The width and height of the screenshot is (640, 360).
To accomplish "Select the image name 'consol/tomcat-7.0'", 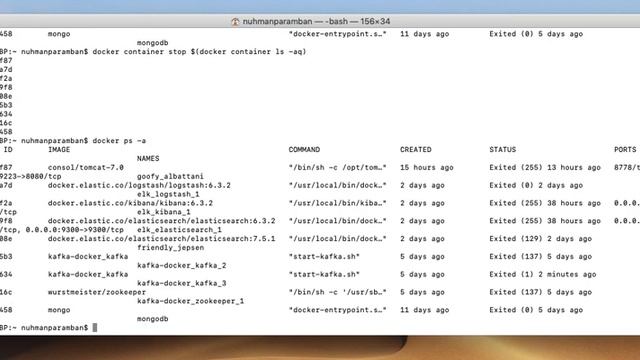I will pyautogui.click(x=86, y=168).
